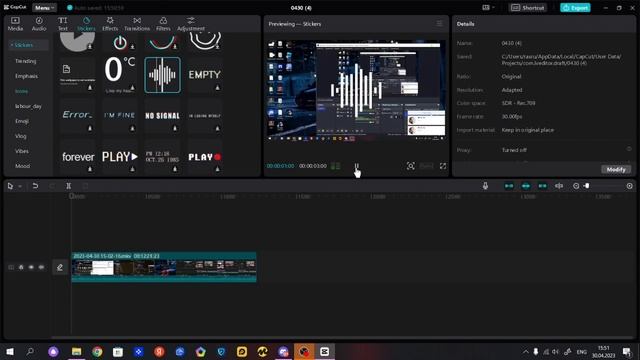Open the layout selector dropdown in the title bar
The height and width of the screenshot is (360, 640).
pos(488,8)
